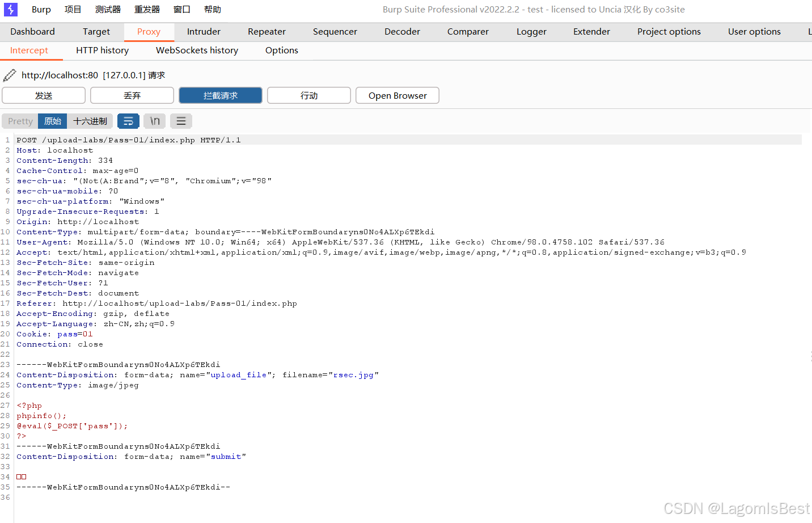
Task: Open the 帮助 menu
Action: tap(213, 10)
